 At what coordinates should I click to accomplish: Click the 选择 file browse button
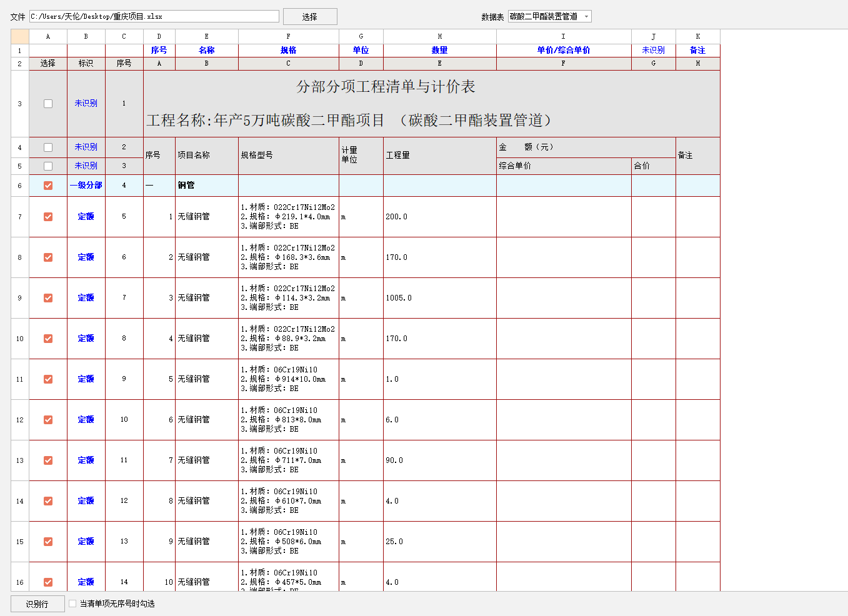pyautogui.click(x=310, y=17)
